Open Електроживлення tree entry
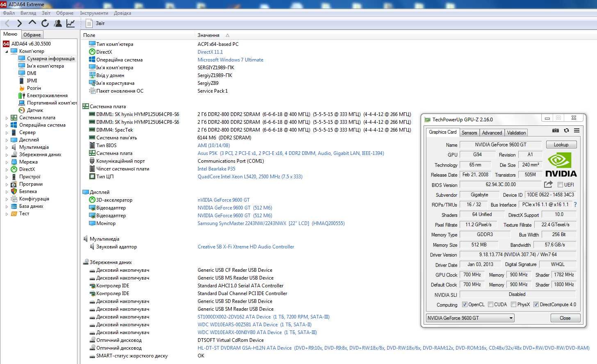597x364 pixels. tap(47, 96)
